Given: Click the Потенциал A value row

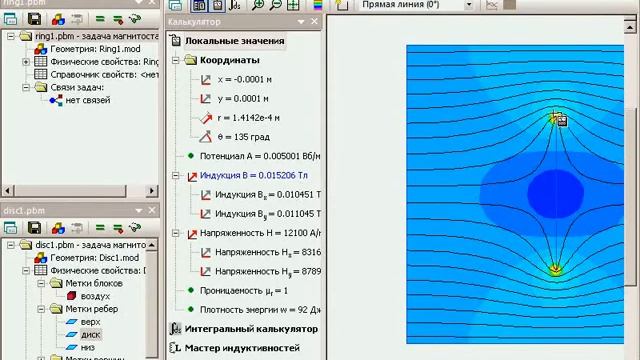Looking at the screenshot, I should coord(260,156).
